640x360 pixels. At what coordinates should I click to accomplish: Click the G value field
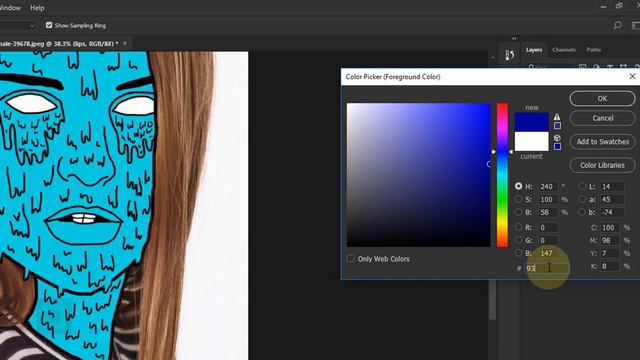[x=548, y=240]
